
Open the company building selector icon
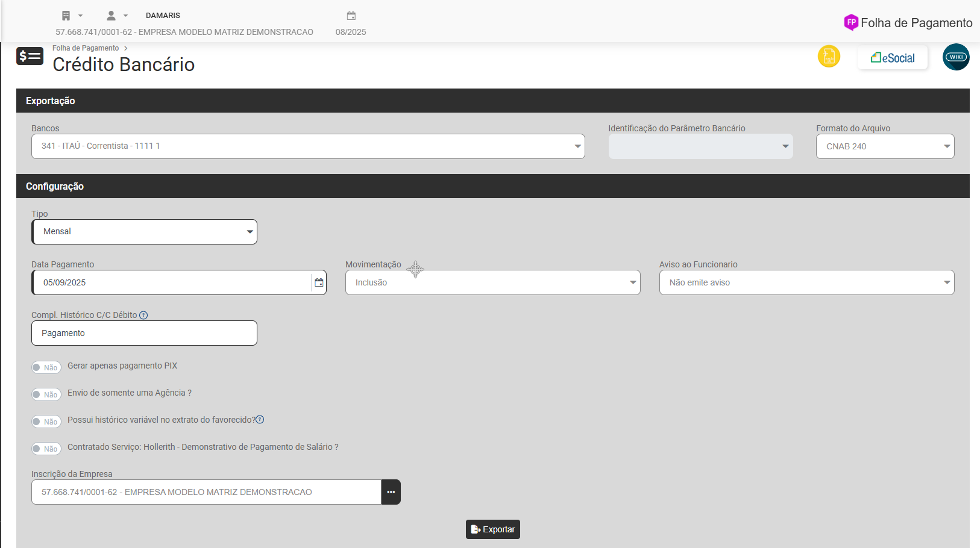(x=66, y=16)
